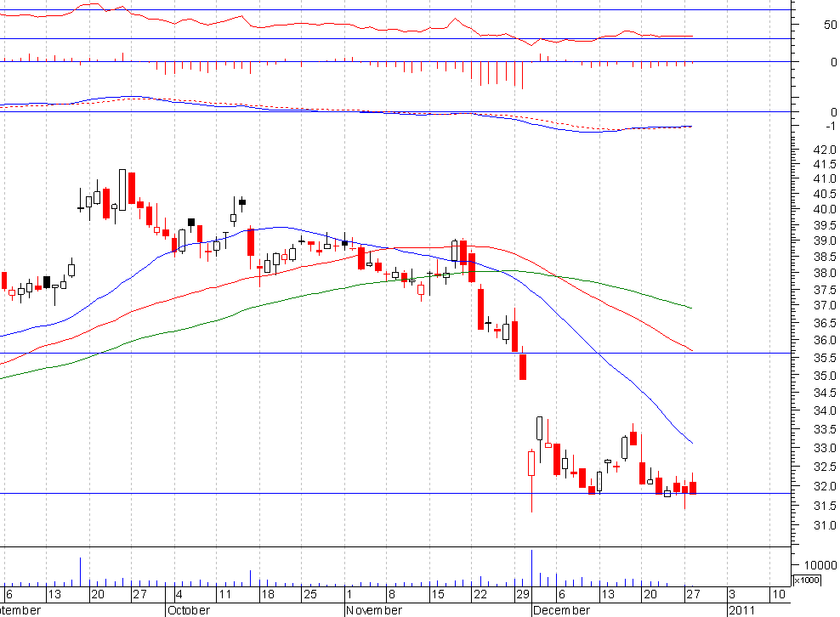
Task: Select the 2011 year label
Action: [741, 610]
